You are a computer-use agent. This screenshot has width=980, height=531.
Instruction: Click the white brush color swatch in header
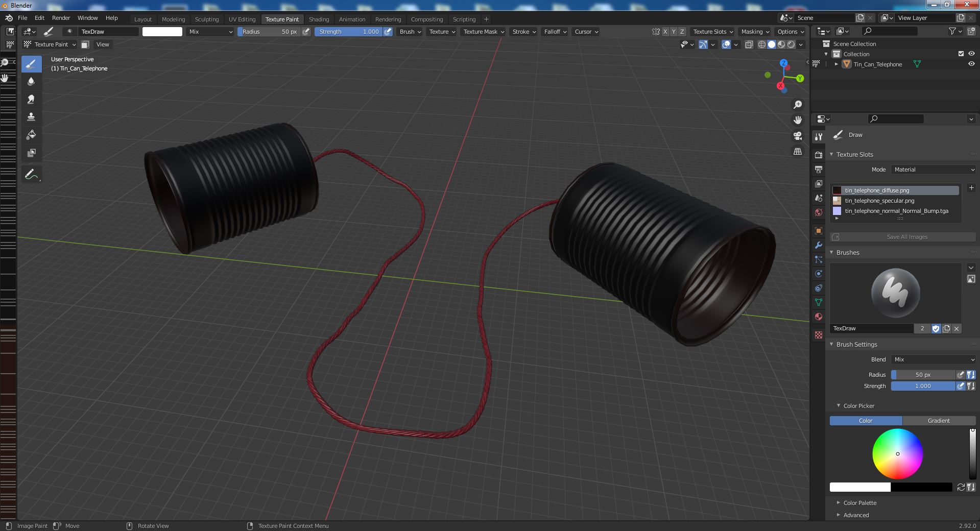[x=162, y=32]
